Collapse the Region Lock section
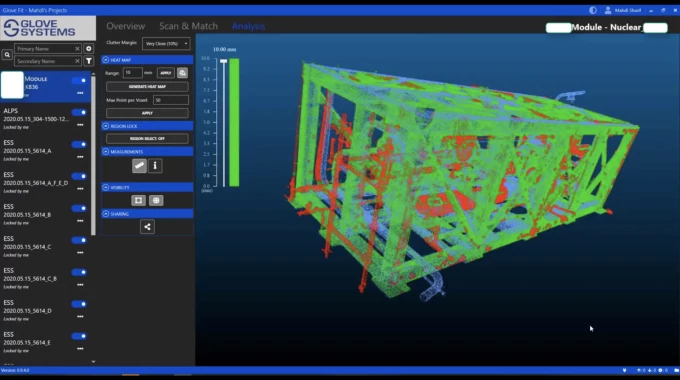Screen dimensions: 680x380 (106, 126)
